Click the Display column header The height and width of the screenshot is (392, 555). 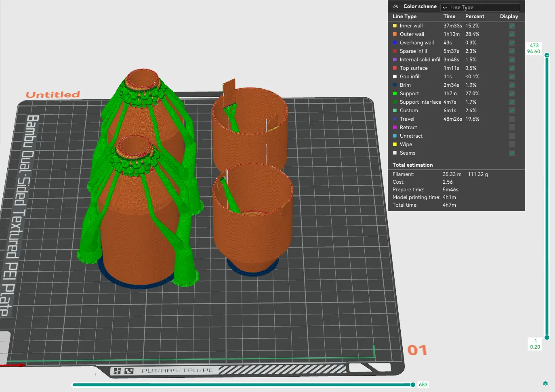509,17
